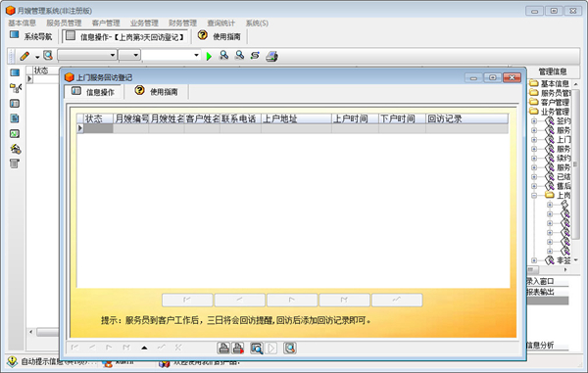Click the 自动提示信息 status bar icon

tap(12, 361)
